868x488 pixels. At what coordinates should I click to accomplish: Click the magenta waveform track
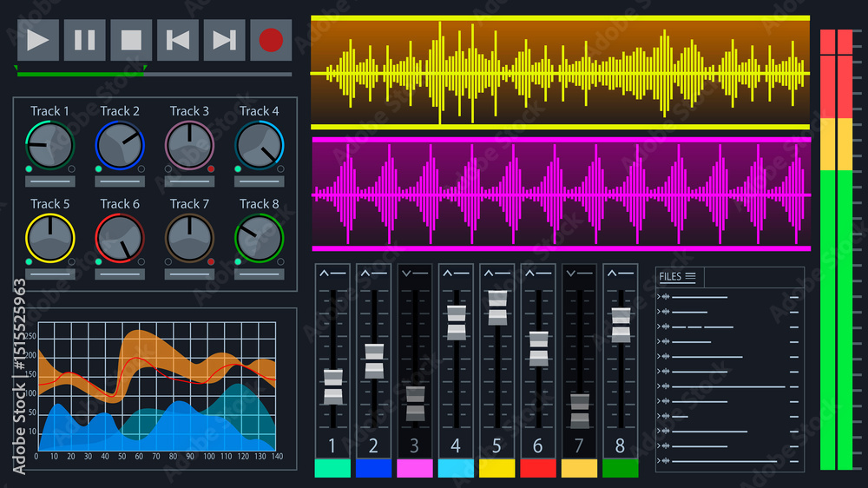561,195
